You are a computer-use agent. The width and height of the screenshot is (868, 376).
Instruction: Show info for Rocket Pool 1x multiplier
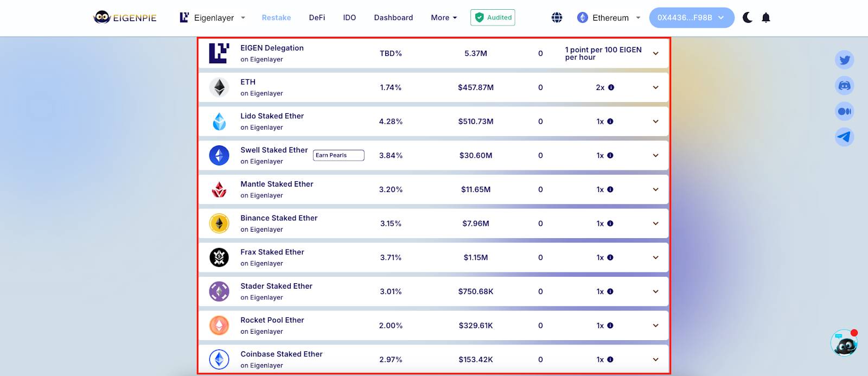[x=610, y=326]
